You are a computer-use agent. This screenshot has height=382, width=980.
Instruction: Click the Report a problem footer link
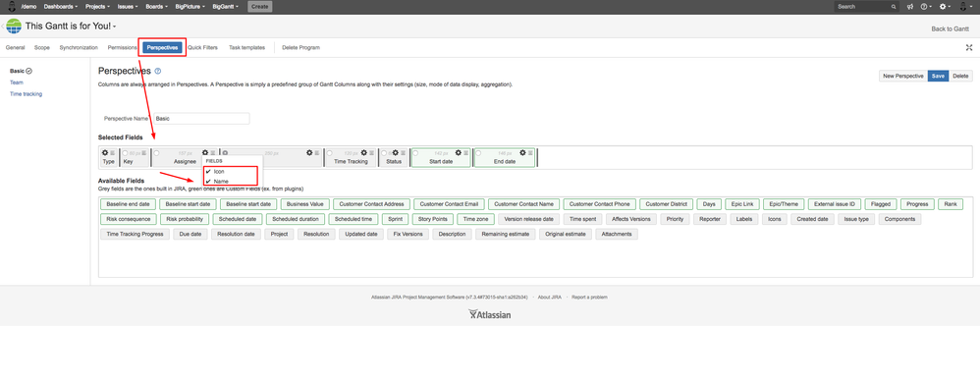coord(589,297)
